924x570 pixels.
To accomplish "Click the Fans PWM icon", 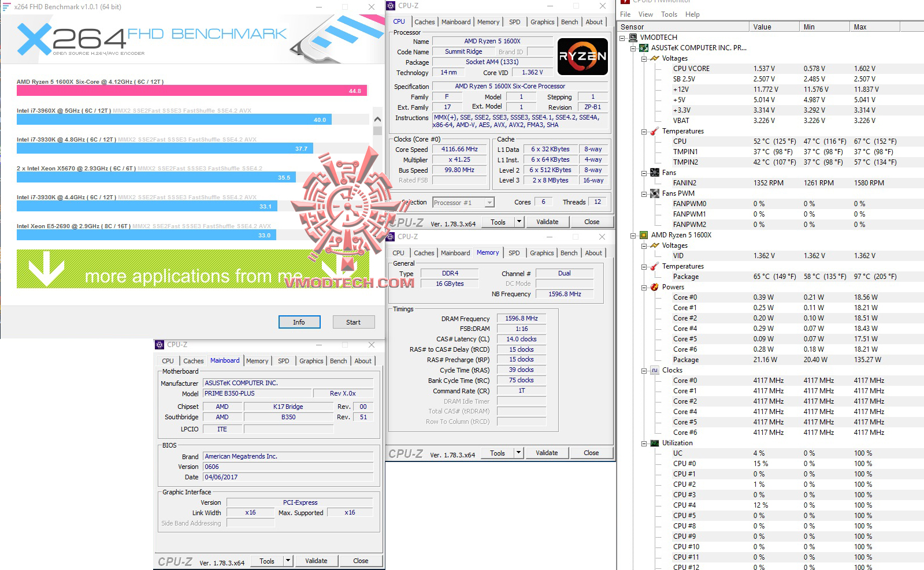I will pyautogui.click(x=655, y=193).
